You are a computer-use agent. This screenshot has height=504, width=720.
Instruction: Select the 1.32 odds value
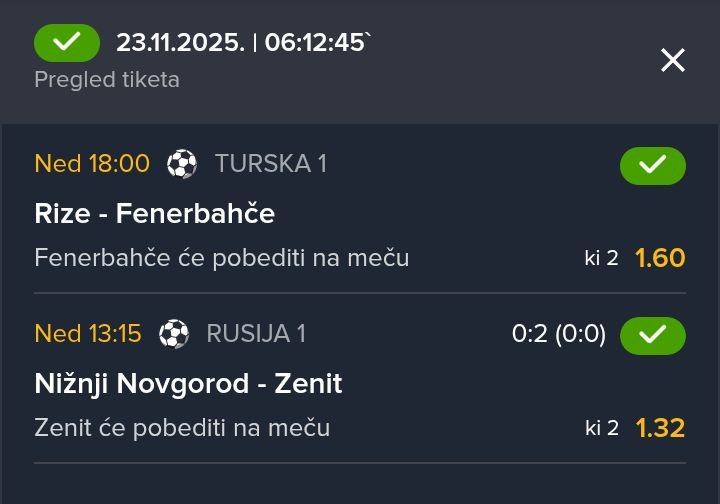(660, 428)
